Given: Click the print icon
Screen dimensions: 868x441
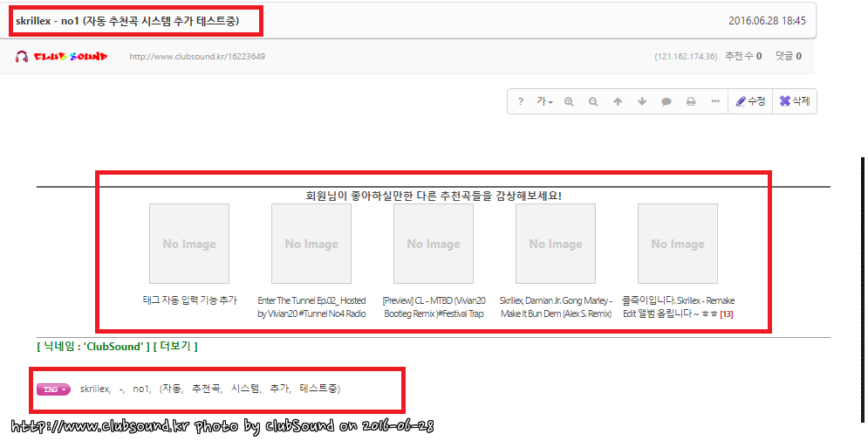Looking at the screenshot, I should coord(691,101).
